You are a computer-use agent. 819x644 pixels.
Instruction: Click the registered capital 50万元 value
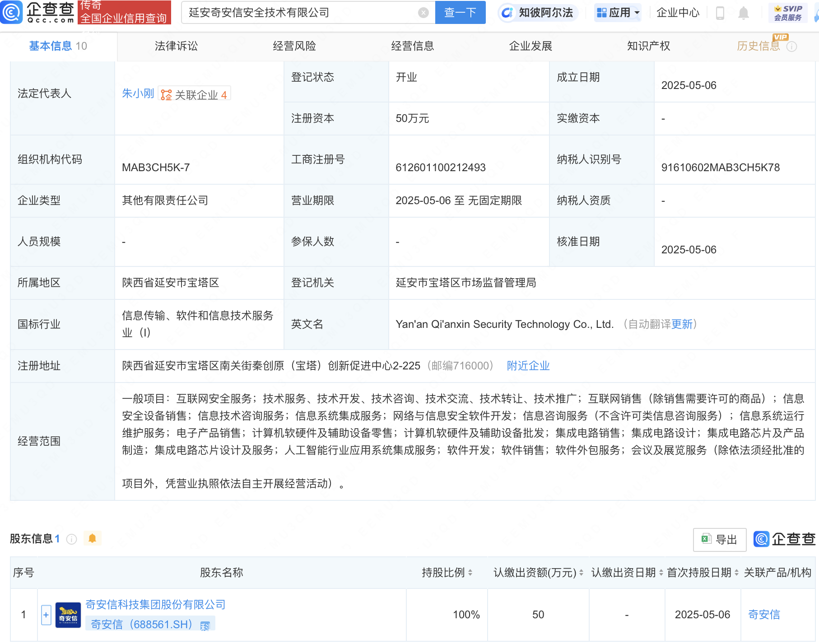click(412, 118)
